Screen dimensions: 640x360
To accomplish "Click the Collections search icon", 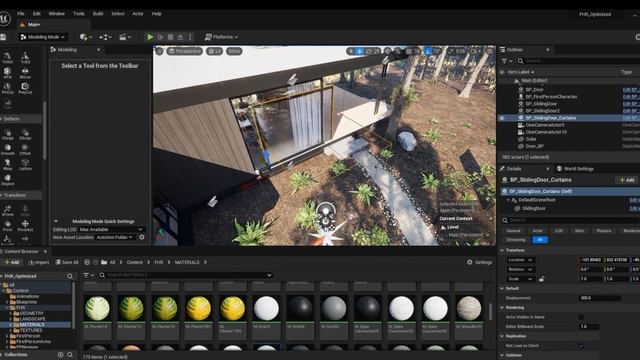I will [x=70, y=355].
